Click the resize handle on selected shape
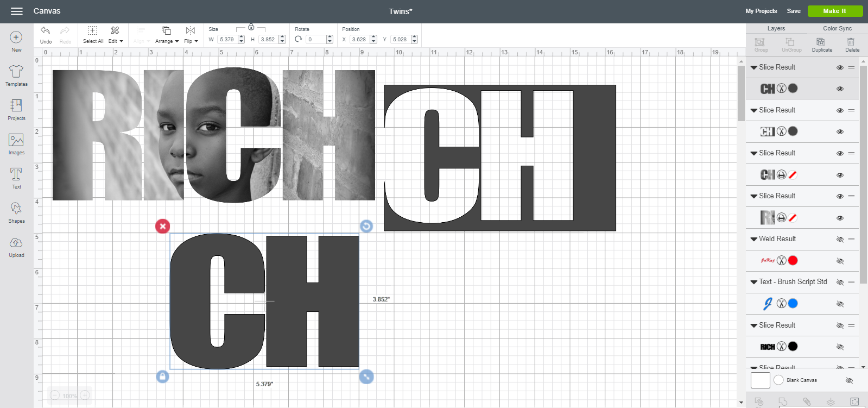The width and height of the screenshot is (868, 408). pyautogui.click(x=366, y=376)
